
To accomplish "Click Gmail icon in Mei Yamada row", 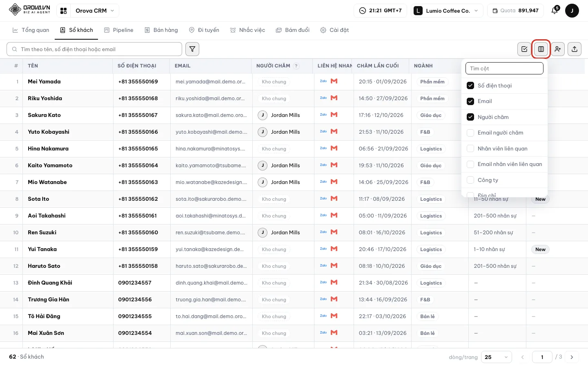I will pos(334,81).
